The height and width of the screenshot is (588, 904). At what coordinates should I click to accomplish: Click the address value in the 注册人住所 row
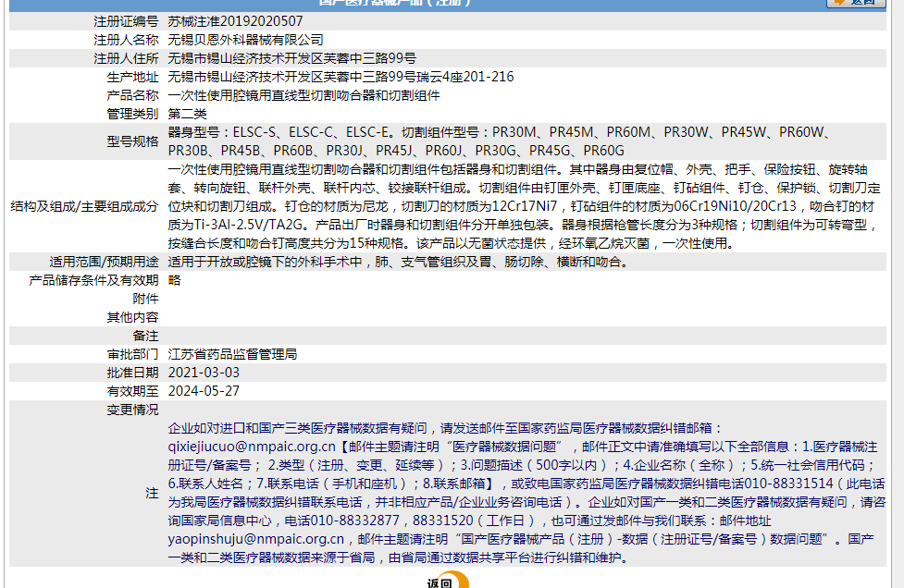click(291, 58)
